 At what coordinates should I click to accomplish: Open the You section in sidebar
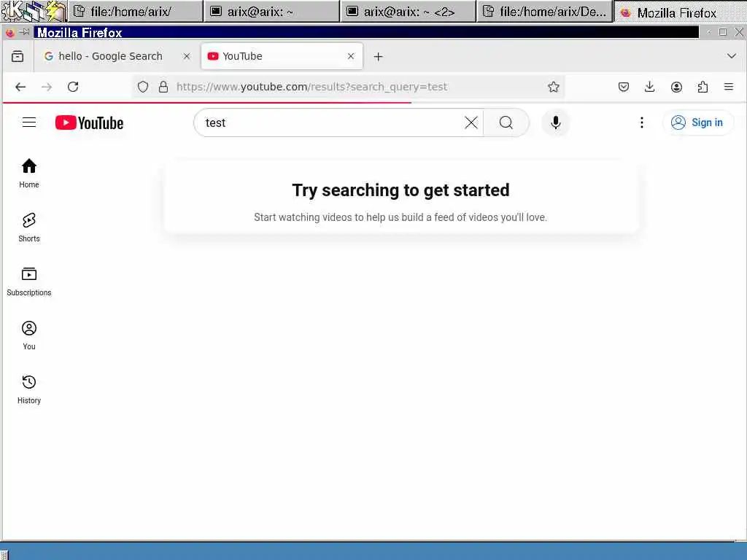29,335
